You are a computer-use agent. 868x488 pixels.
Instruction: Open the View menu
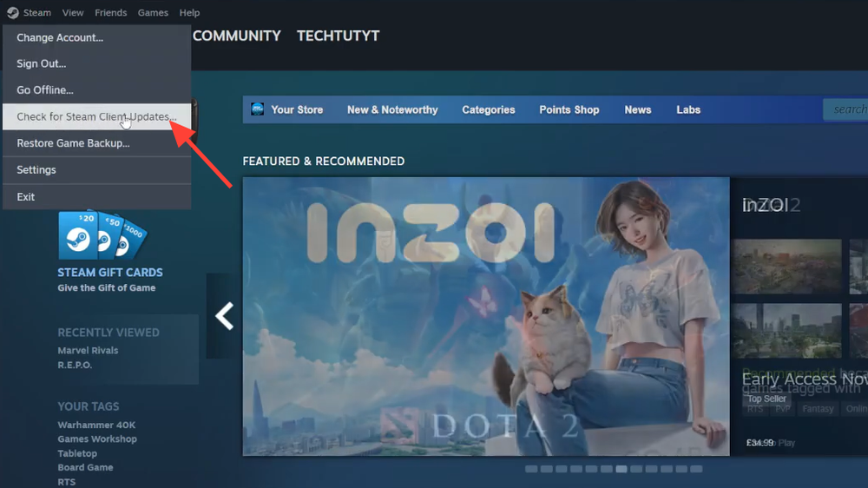tap(73, 13)
